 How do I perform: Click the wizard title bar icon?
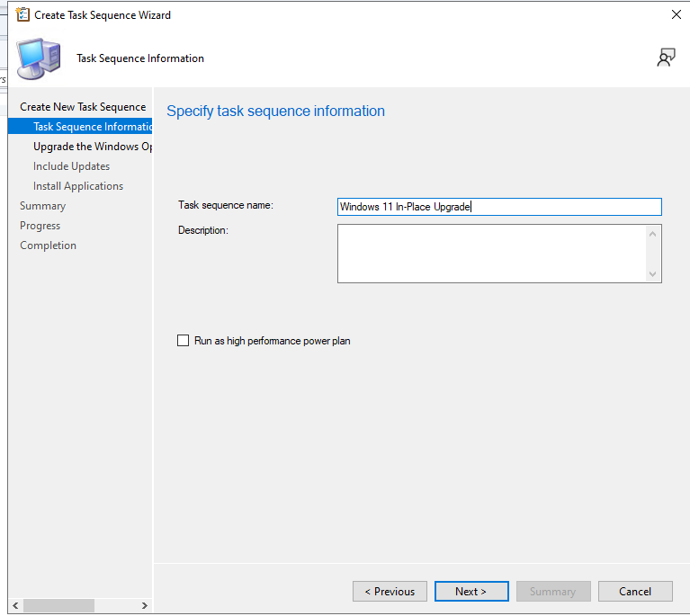point(22,14)
